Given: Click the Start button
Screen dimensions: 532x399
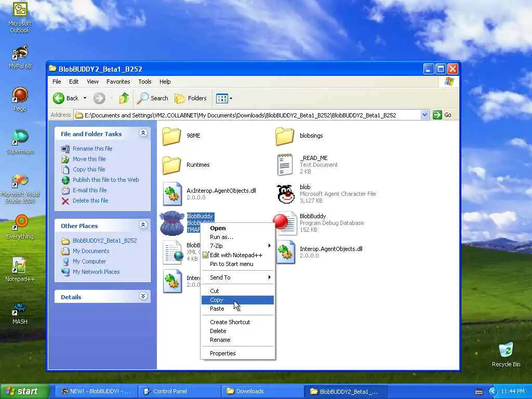Looking at the screenshot, I should pos(24,392).
